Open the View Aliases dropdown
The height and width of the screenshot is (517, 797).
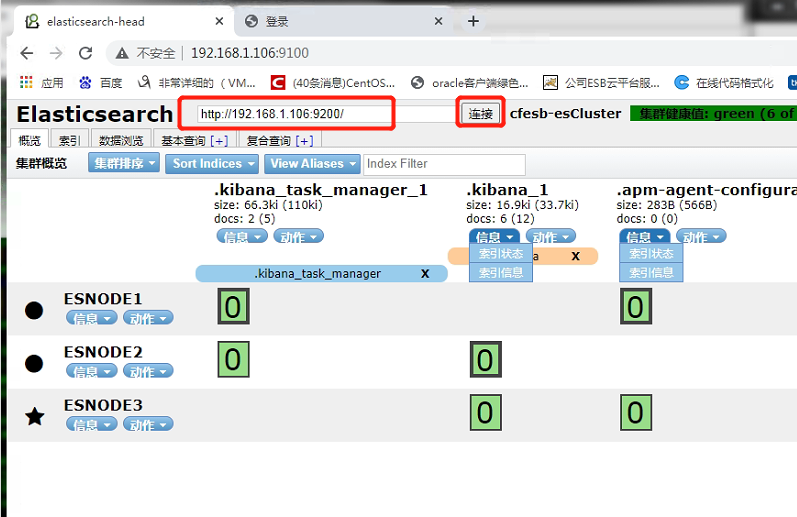(312, 164)
